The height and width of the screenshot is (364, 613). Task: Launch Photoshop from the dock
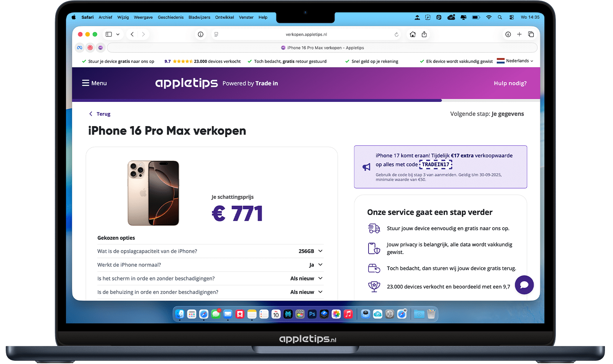coord(312,314)
